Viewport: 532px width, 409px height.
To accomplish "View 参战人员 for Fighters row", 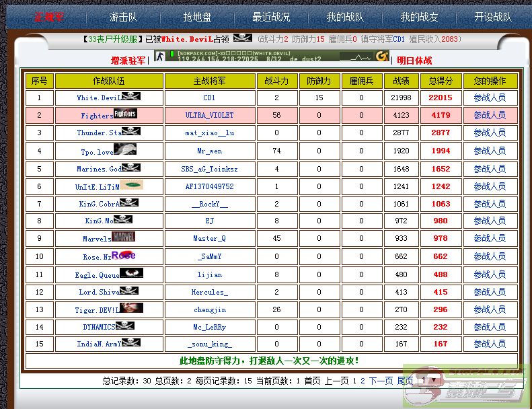I will click(x=490, y=116).
